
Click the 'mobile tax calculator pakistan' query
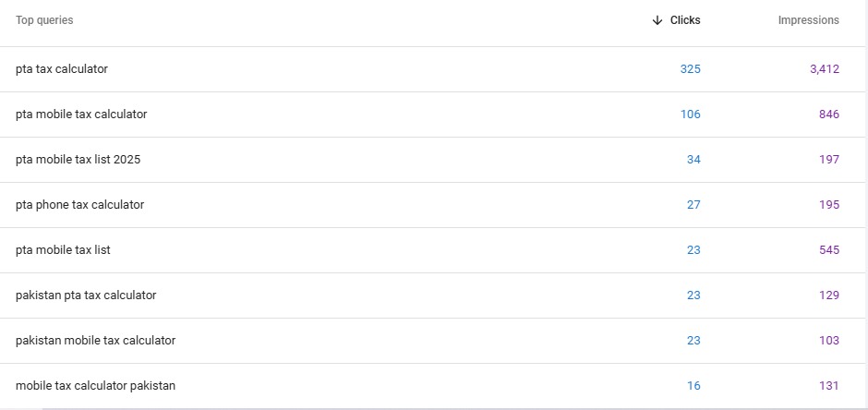[95, 386]
